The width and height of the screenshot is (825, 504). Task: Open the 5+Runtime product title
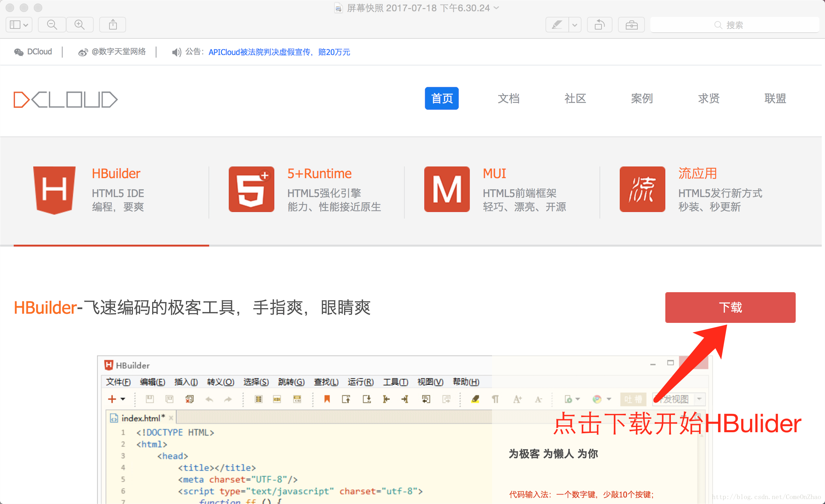[319, 174]
